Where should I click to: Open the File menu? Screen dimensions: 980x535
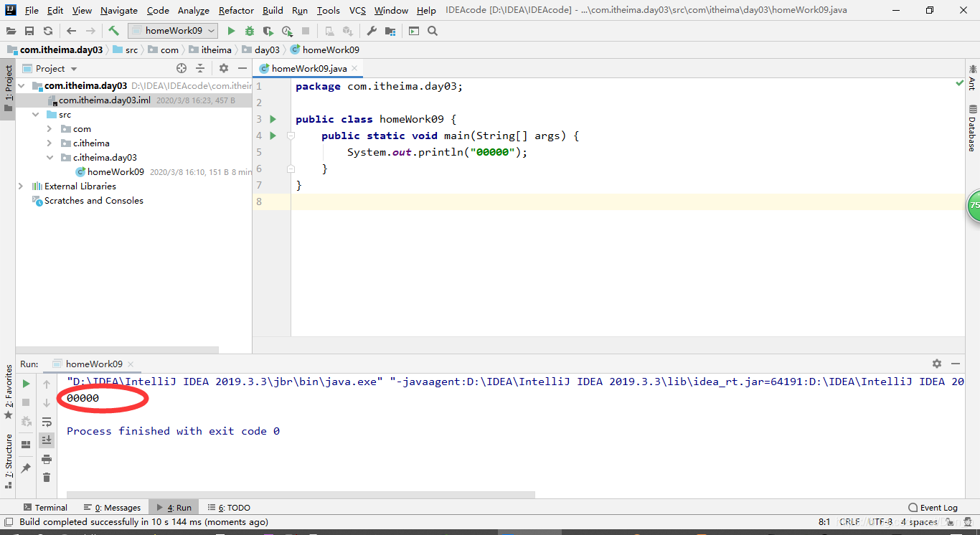point(32,10)
